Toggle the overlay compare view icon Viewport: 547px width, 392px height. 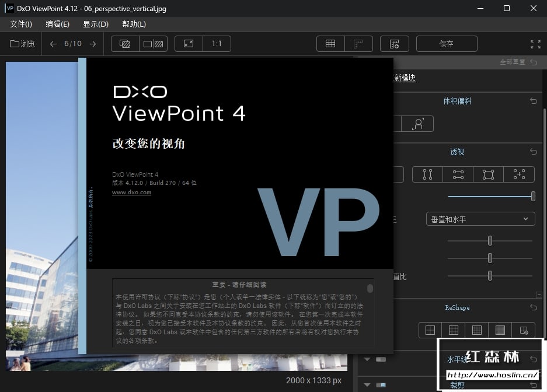[125, 44]
